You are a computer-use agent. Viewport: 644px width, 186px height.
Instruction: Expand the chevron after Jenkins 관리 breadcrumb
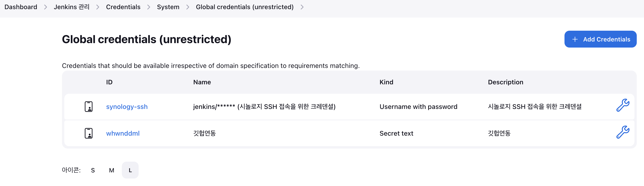[98, 7]
